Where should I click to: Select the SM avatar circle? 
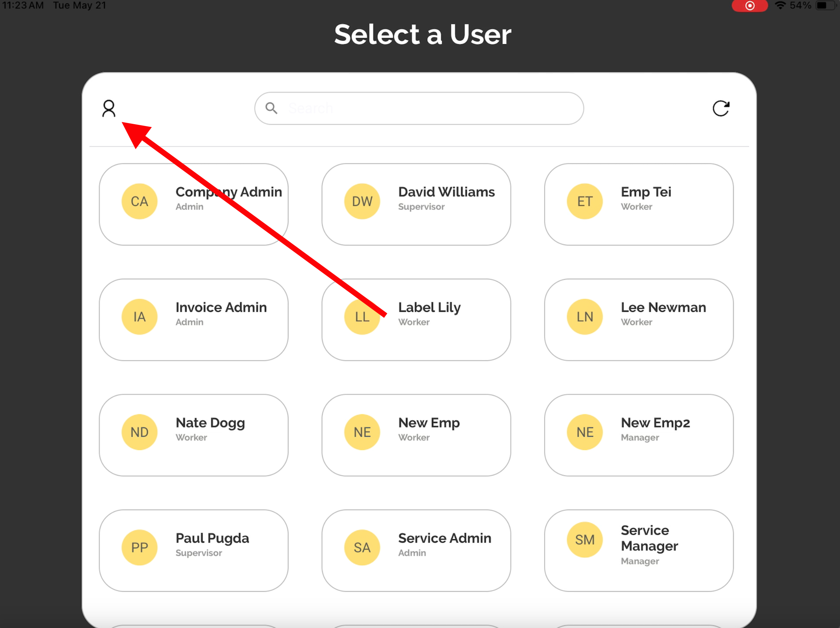point(585,540)
